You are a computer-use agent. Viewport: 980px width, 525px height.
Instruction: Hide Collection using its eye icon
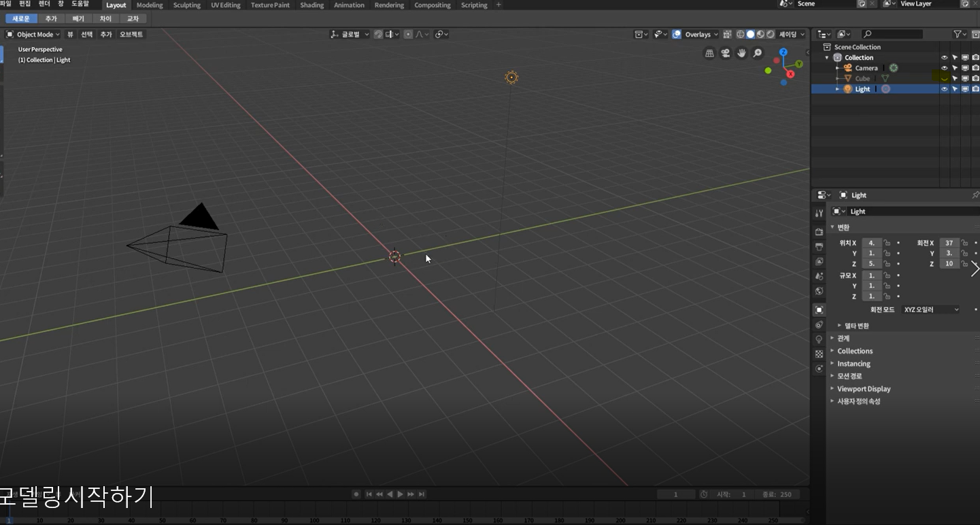point(944,58)
